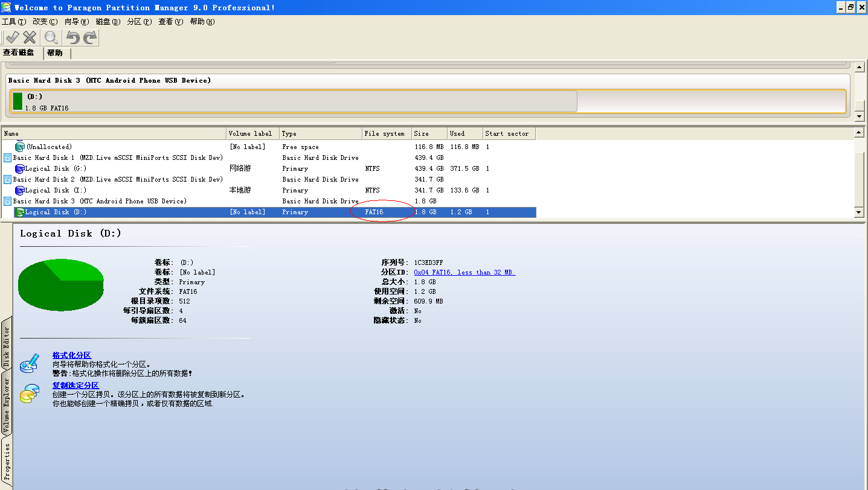Click the Paragon app icon in title bar
The image size is (868, 490).
point(6,7)
